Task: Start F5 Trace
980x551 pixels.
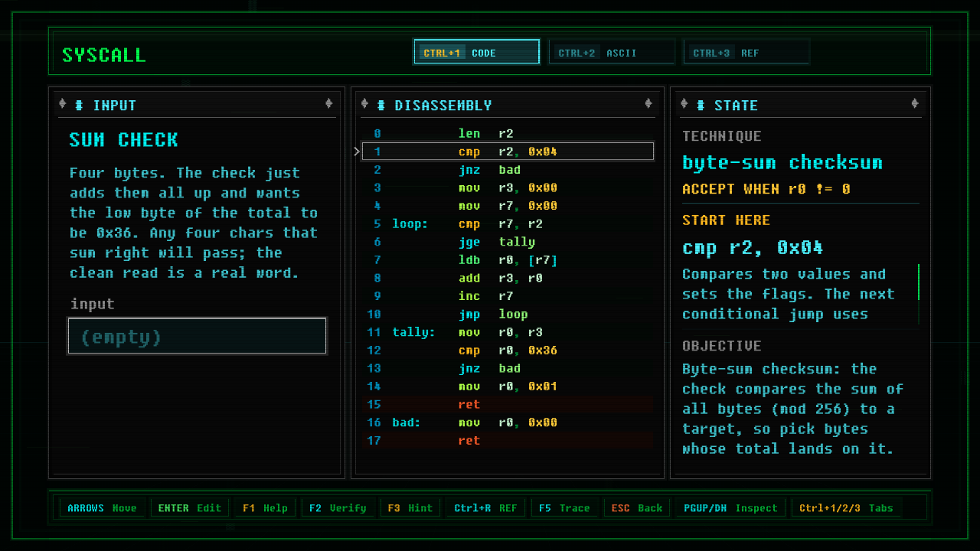Action: (564, 508)
